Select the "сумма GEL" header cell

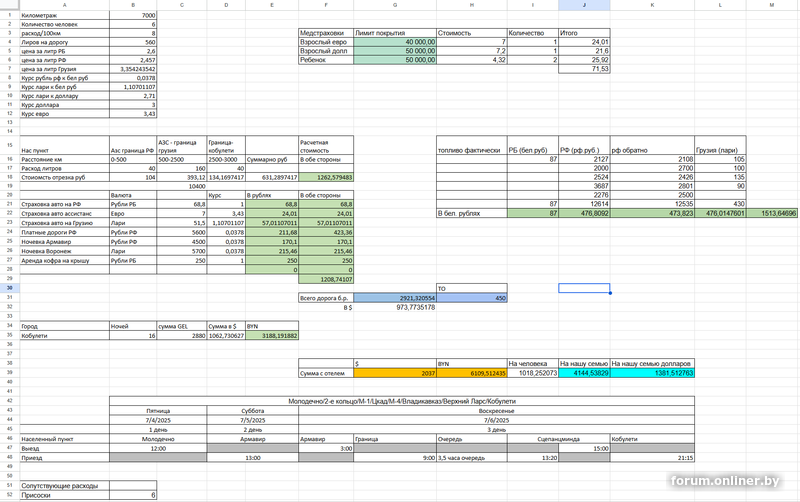pyautogui.click(x=182, y=326)
